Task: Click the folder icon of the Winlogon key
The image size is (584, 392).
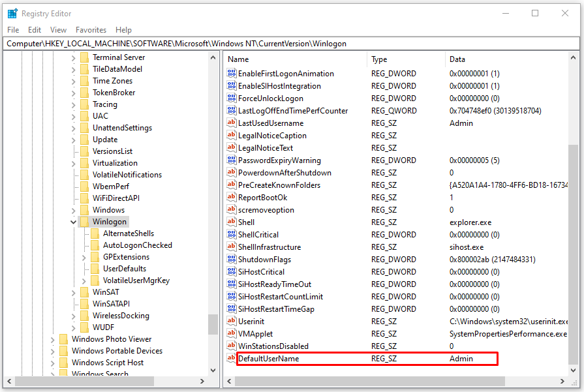Action: (x=85, y=222)
